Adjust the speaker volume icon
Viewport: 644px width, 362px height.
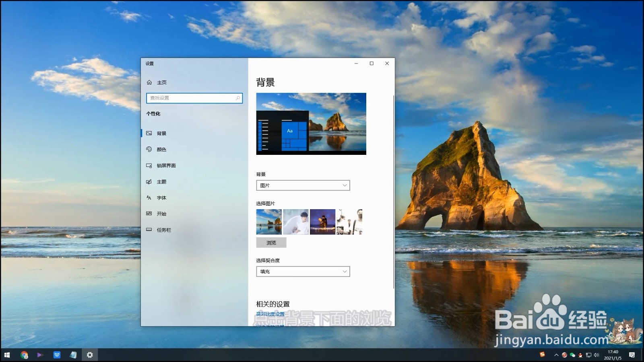[596, 355]
